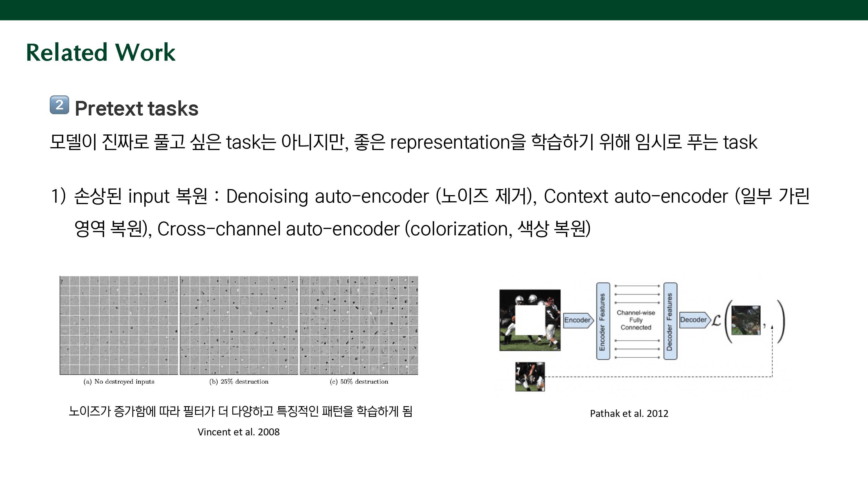The height and width of the screenshot is (488, 868).
Task: Click the reconstructed patch inside the parentheses
Action: coord(746,320)
